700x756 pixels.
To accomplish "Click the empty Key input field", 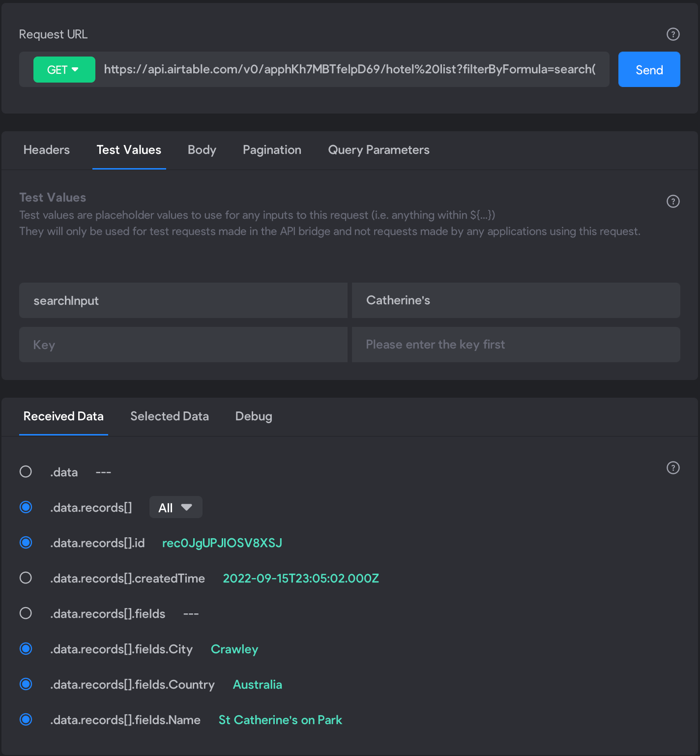I will [183, 345].
